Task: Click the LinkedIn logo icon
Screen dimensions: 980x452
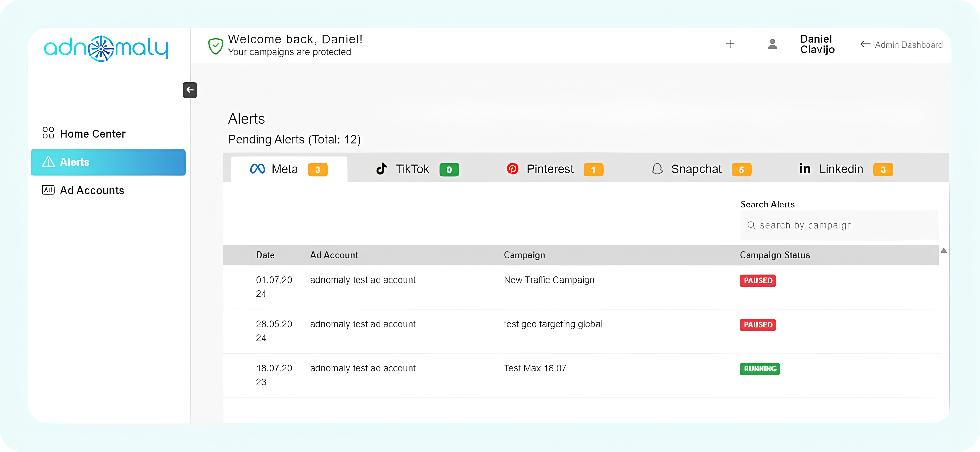Action: tap(805, 169)
